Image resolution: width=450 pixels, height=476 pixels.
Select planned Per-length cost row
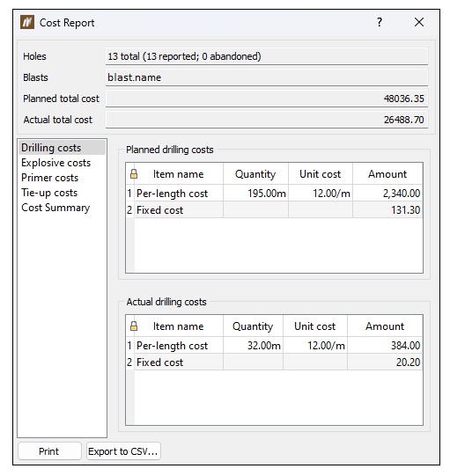pyautogui.click(x=274, y=193)
